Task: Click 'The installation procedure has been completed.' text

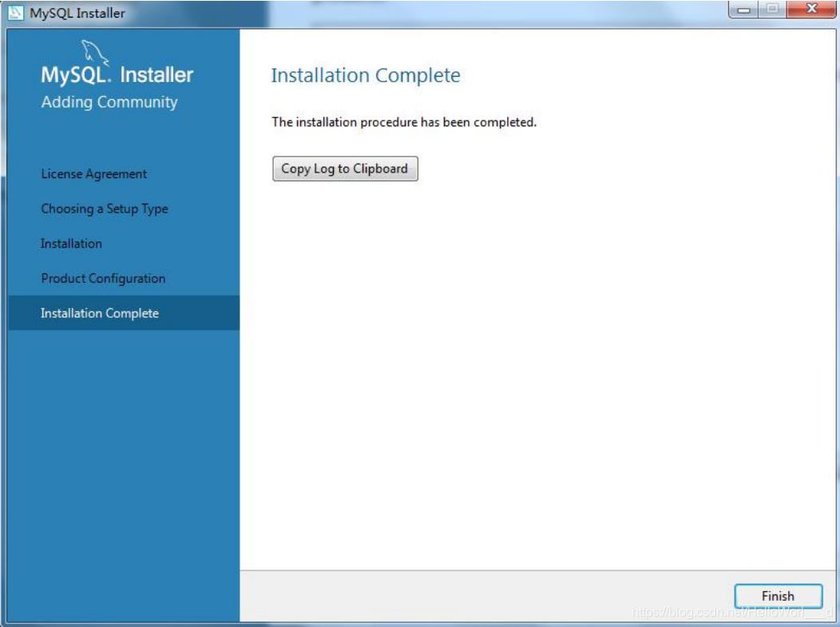Action: (404, 122)
